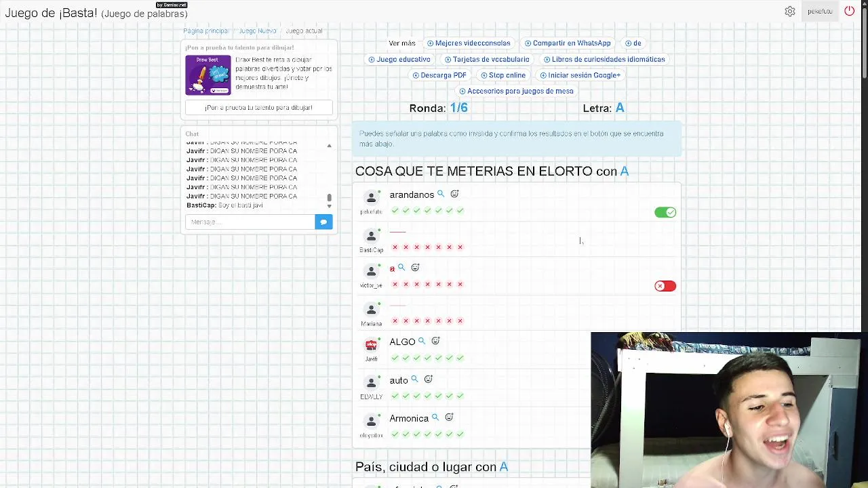Screen dimensions: 868x488
Task: Click Descarga PDF link
Action: [x=439, y=75]
